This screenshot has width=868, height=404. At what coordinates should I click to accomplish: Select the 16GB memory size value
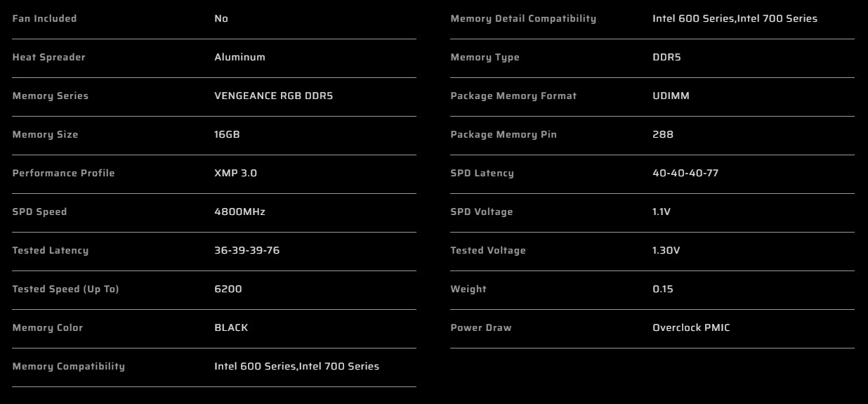click(227, 134)
